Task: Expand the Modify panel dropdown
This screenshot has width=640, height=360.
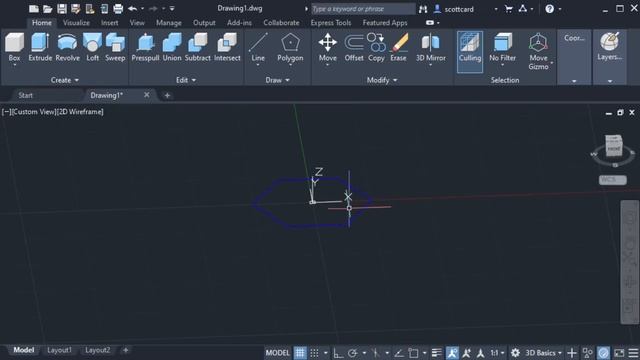Action: click(x=382, y=80)
